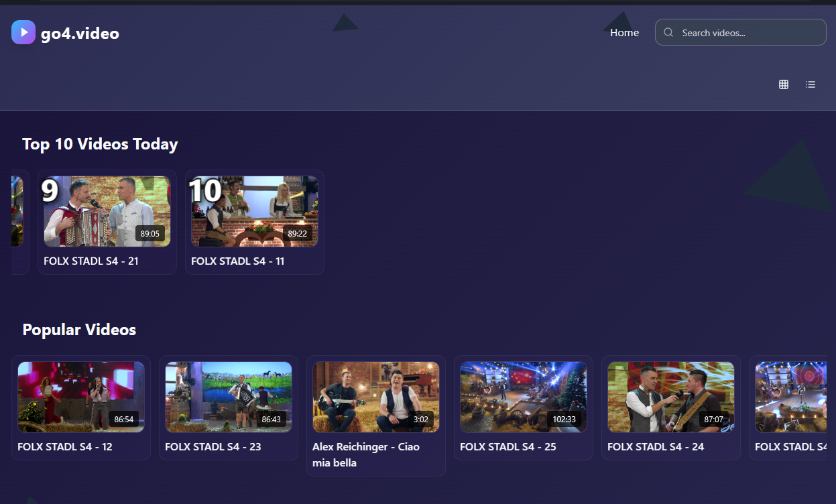836x504 pixels.
Task: Click the 87:07 duration badge
Action: coord(714,420)
